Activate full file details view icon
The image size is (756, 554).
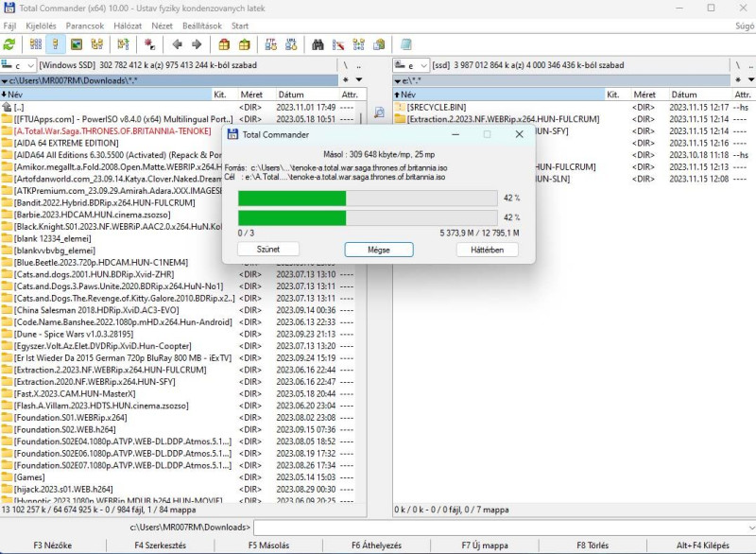[56, 44]
